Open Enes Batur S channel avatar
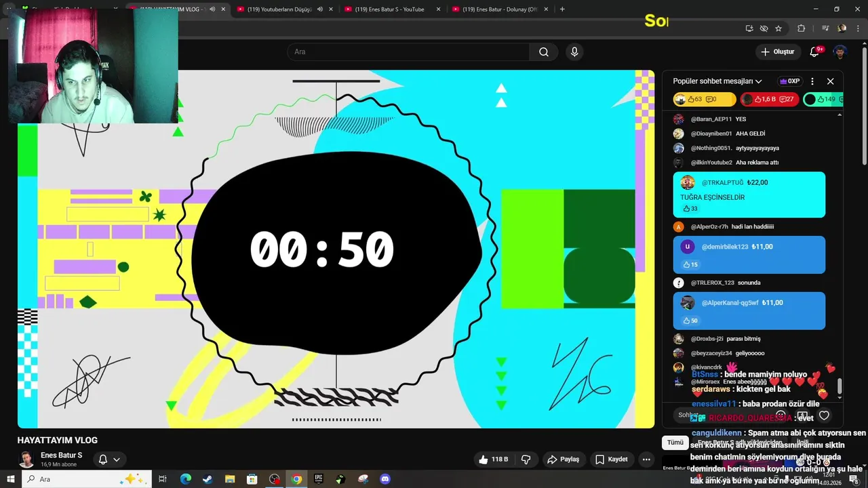This screenshot has height=488, width=868. [26, 460]
